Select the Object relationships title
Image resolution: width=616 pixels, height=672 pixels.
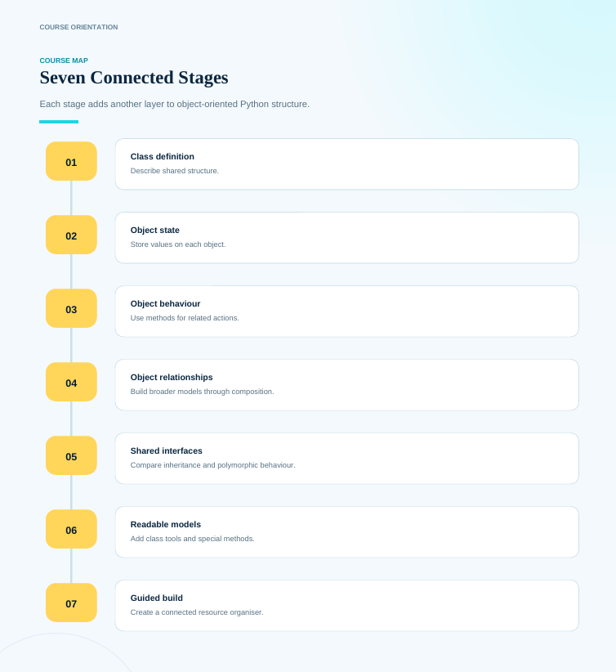pos(172,377)
